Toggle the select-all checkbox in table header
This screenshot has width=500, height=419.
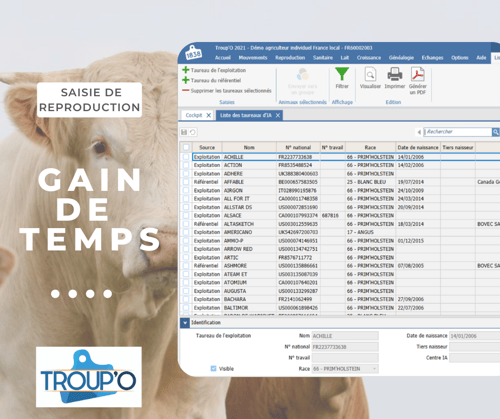(186, 147)
